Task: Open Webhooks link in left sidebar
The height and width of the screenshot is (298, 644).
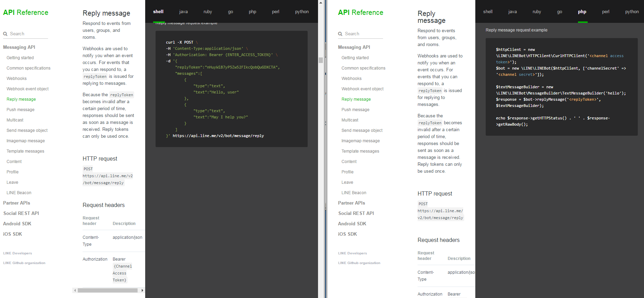Action: (17, 79)
